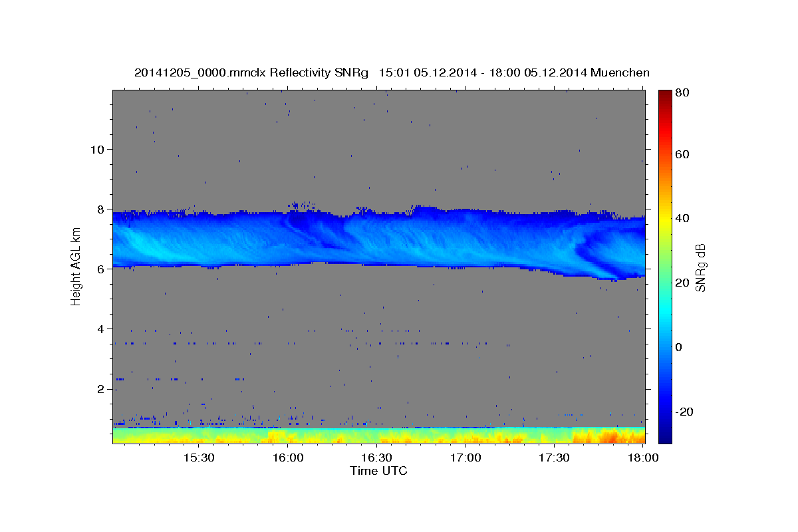The width and height of the screenshot is (798, 532).
Task: Click the 15:30 time tick label
Action: (199, 458)
